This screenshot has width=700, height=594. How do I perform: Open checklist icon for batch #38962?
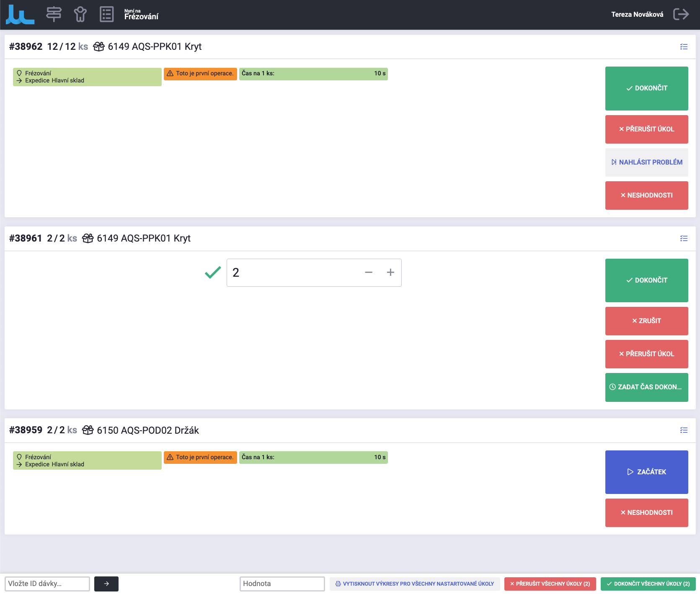click(684, 47)
